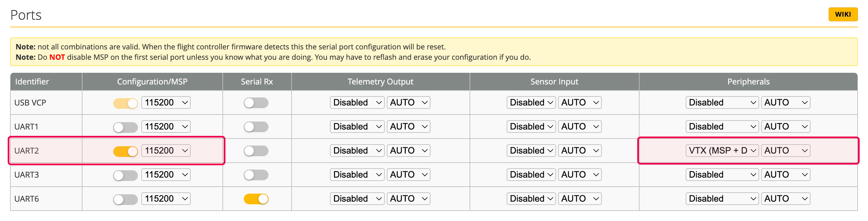Image resolution: width=868 pixels, height=221 pixels.
Task: Toggle MSP switch for USB VCP
Action: point(125,103)
